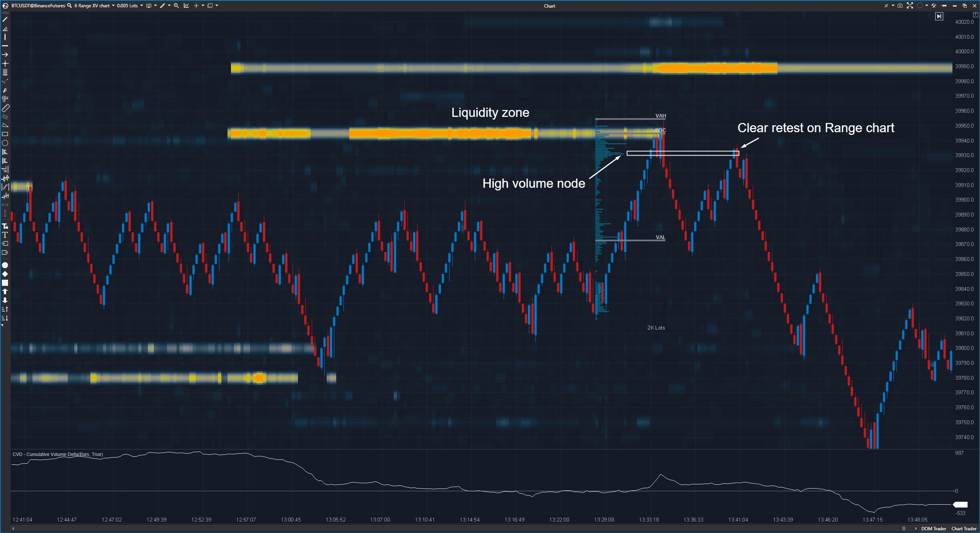Jump to latest bar button

tap(939, 16)
